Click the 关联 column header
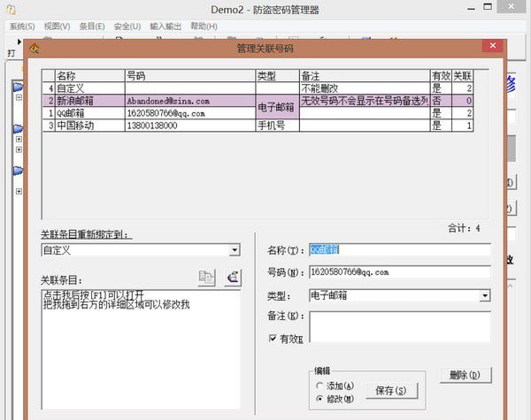This screenshot has height=420, width=531. 462,76
